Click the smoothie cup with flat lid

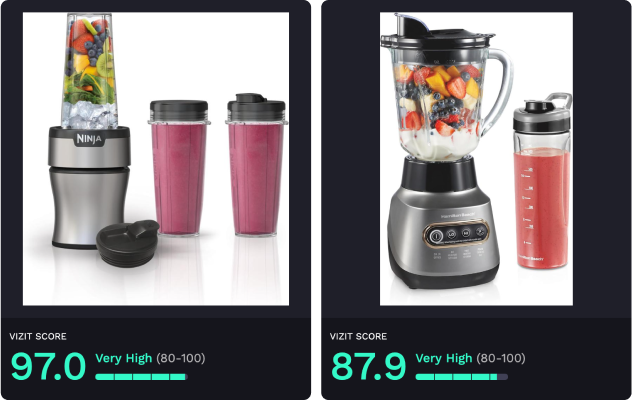179,167
